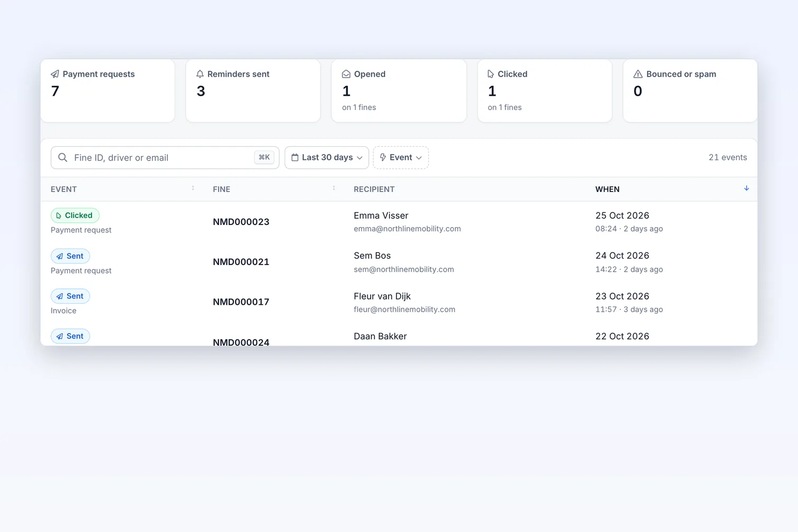Screen dimensions: 798x532
Task: Open the Last 30 days date range dropdown
Action: [327, 157]
